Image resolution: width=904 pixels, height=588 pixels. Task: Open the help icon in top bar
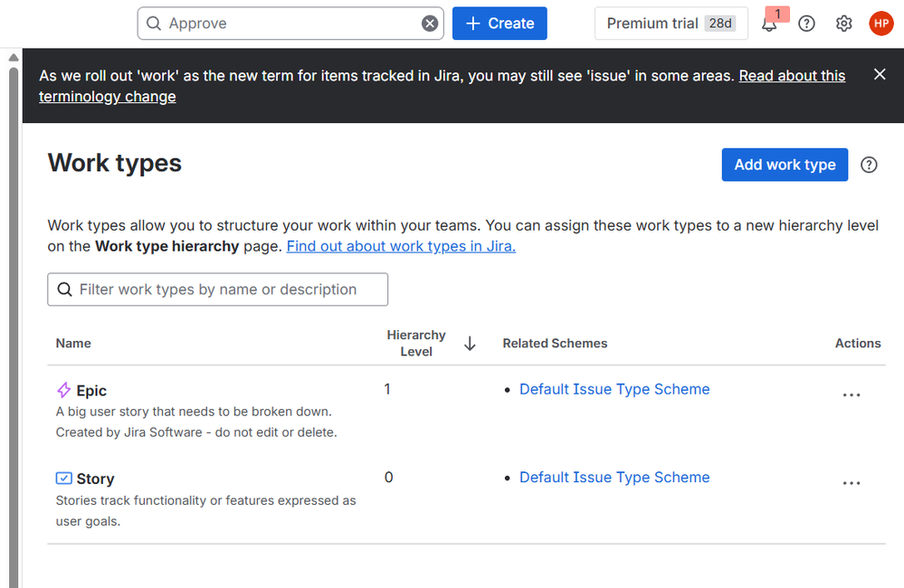806,24
